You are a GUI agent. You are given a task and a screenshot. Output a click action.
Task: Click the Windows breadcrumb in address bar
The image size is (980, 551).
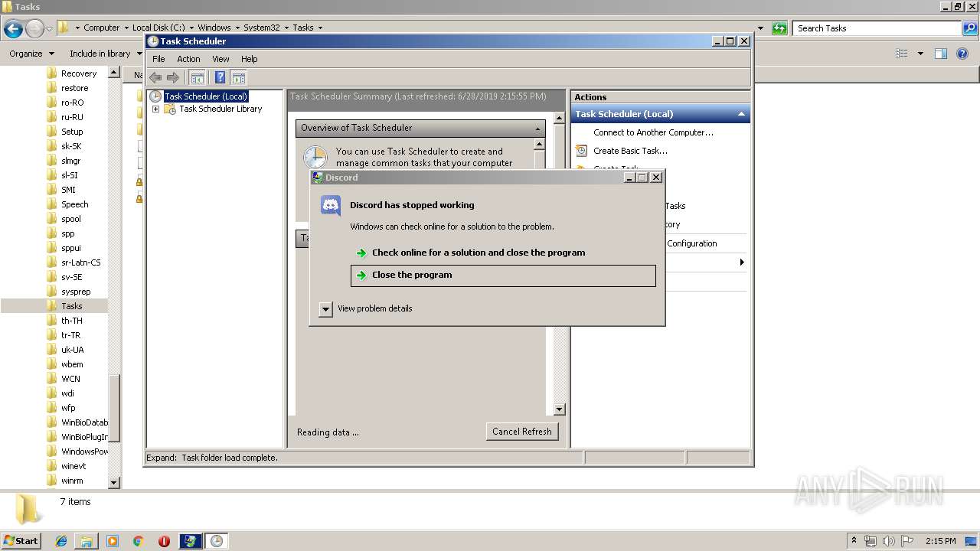tap(214, 28)
